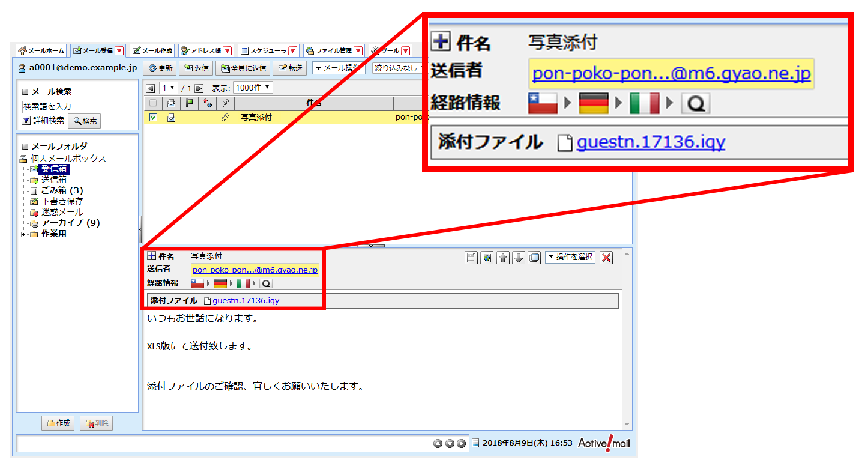Click the 経路情報 magnifier icon

pos(266,283)
